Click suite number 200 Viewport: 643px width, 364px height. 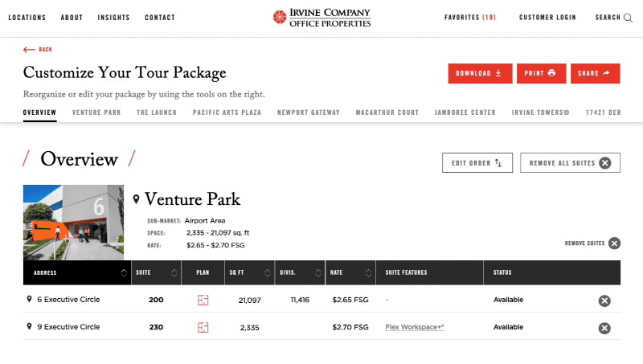coord(156,300)
